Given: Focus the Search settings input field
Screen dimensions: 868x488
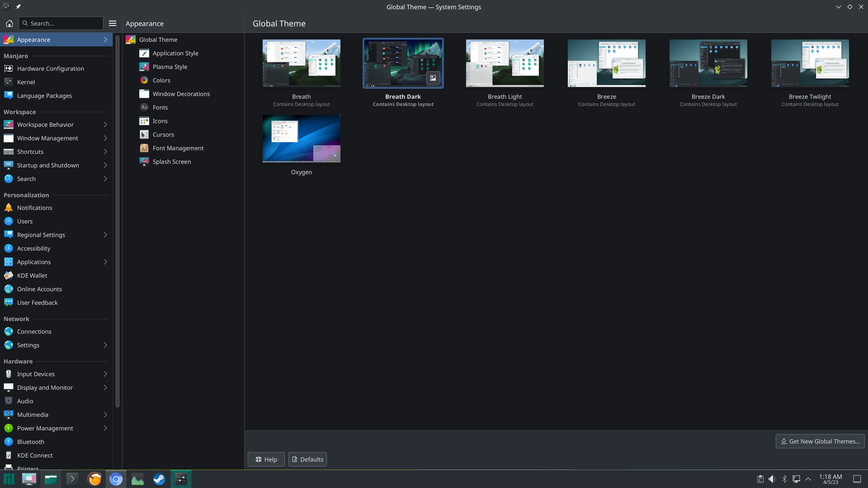Looking at the screenshot, I should point(61,23).
